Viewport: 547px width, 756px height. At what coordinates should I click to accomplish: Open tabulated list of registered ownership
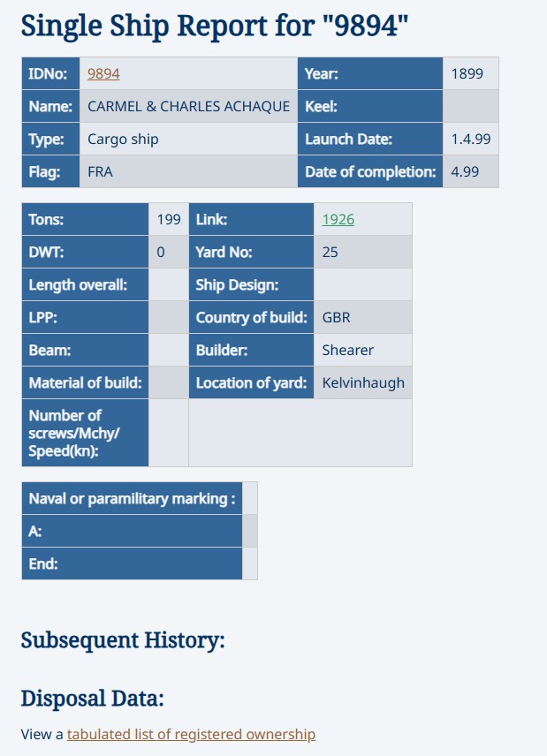(191, 734)
